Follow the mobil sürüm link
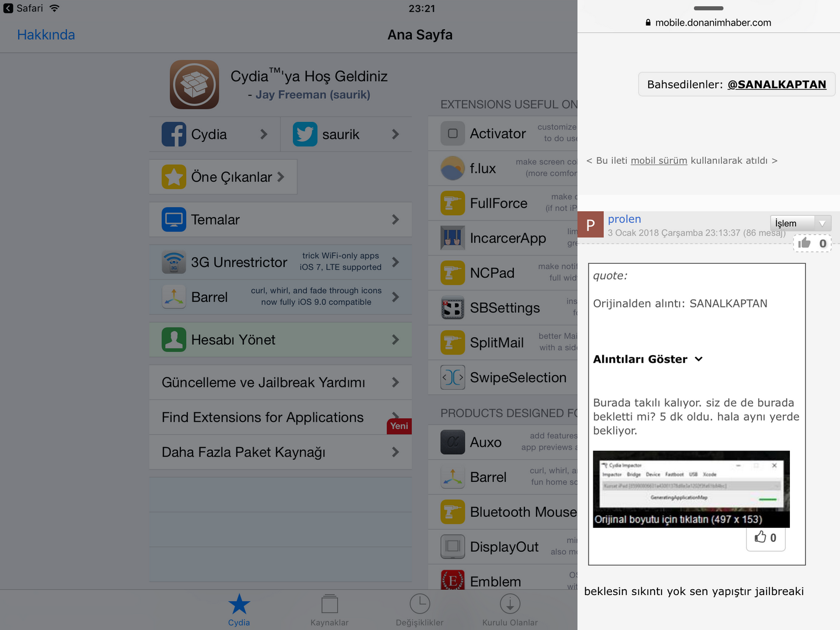The image size is (840, 630). pyautogui.click(x=659, y=160)
